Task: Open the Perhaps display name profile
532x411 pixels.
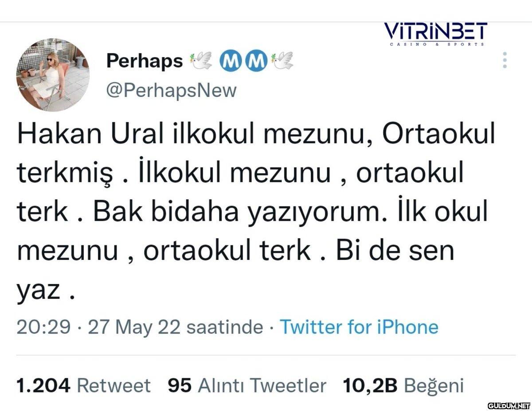Action: [144, 62]
